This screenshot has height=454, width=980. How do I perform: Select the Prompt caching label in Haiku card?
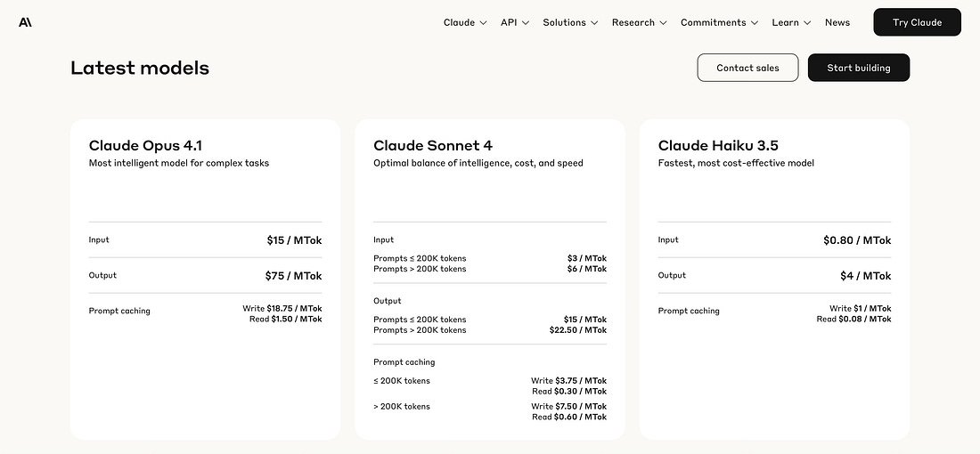click(x=689, y=311)
